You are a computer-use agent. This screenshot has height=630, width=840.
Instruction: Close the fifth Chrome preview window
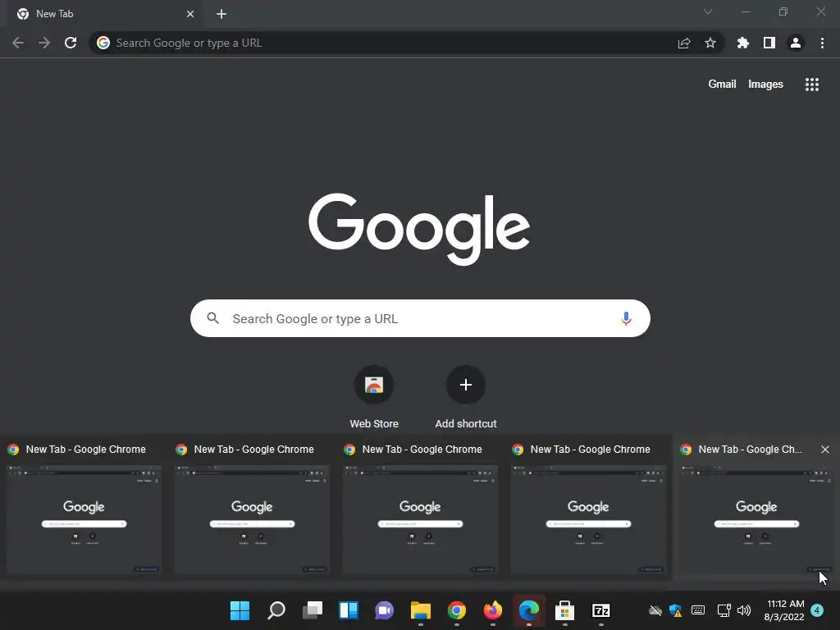tap(825, 450)
